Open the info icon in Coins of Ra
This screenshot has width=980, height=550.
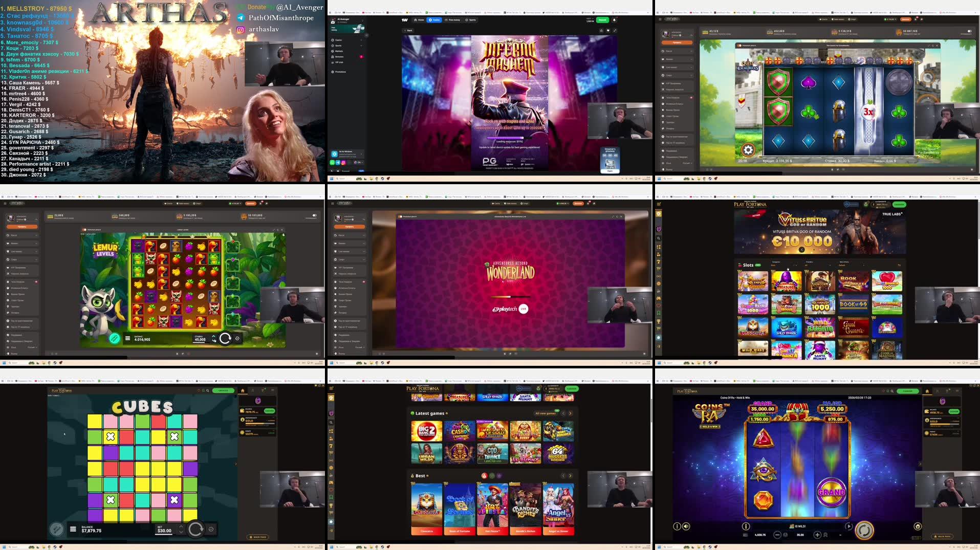click(746, 526)
